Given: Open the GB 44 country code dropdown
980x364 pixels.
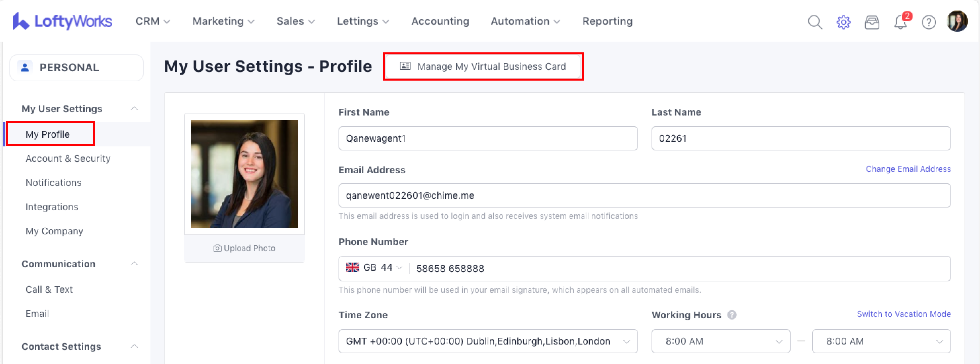Looking at the screenshot, I should (373, 268).
